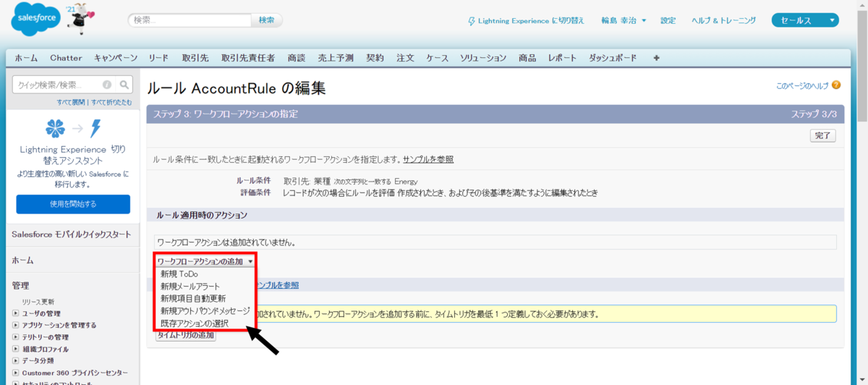Select 既存アクションの選択 from the menu
This screenshot has width=868, height=385.
tap(195, 323)
